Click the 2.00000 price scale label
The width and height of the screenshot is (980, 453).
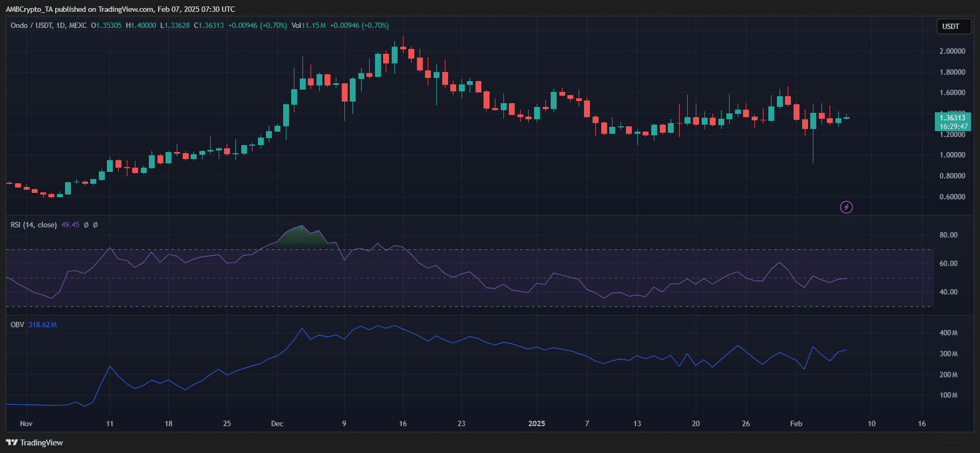click(952, 51)
